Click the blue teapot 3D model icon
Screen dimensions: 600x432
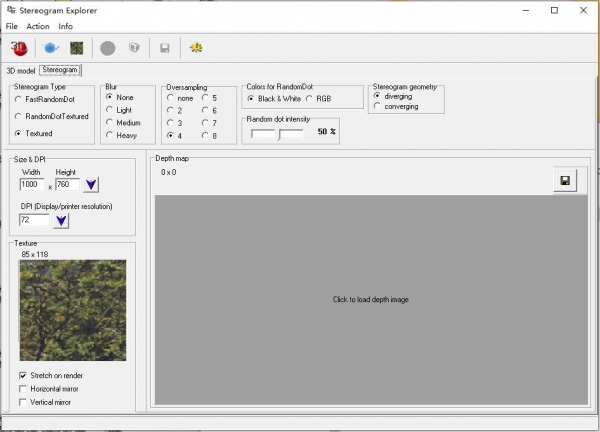tap(52, 48)
